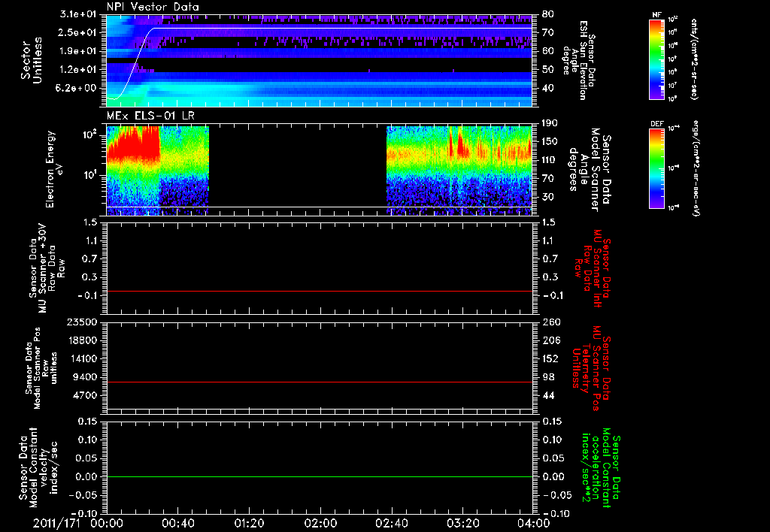Click the 23500 tick on Scanner Pos axis
Screen dimensions: 770x532
[x=81, y=322]
